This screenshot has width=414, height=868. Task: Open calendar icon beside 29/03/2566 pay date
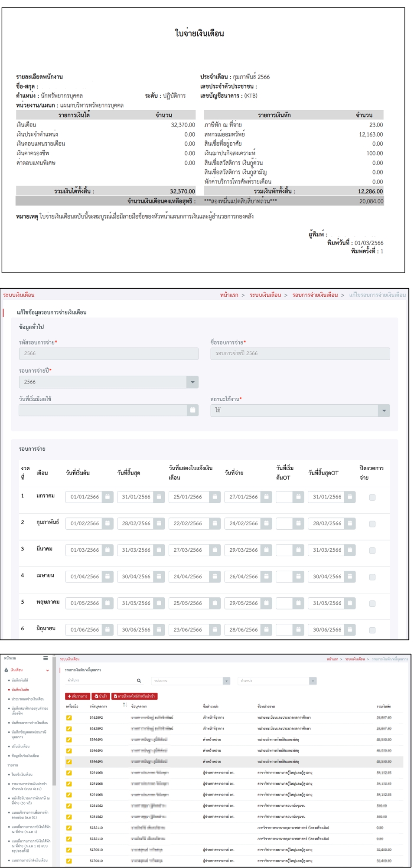267,550
